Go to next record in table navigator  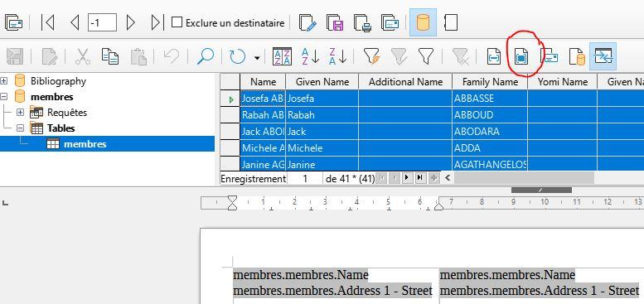pyautogui.click(x=407, y=178)
